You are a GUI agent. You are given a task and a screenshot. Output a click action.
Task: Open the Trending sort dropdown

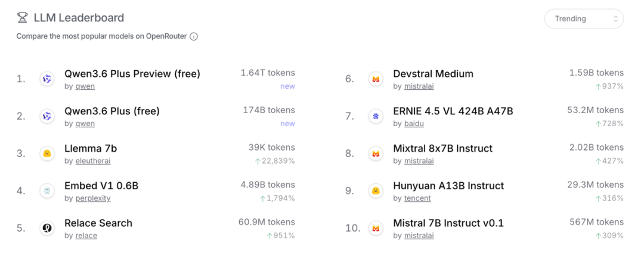pyautogui.click(x=583, y=18)
